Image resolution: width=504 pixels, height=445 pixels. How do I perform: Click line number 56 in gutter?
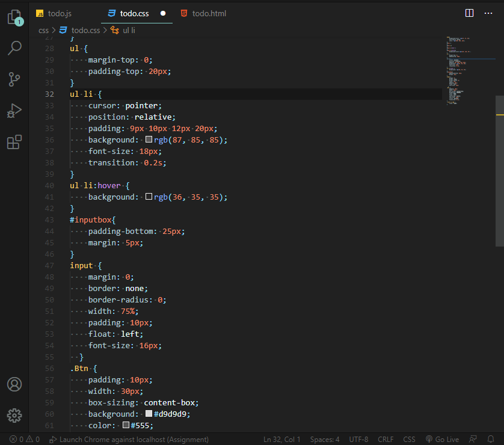(49, 368)
